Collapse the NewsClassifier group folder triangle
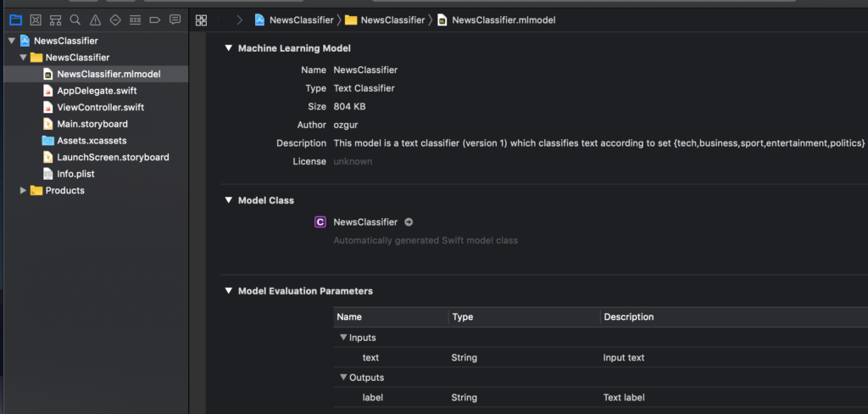Screen dimensions: 868x414 pos(23,58)
